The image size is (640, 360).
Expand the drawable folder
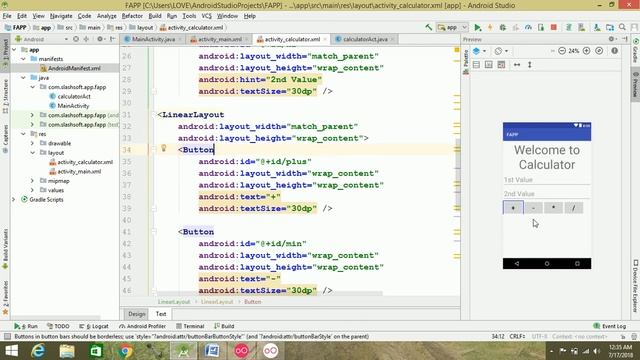pyautogui.click(x=32, y=143)
